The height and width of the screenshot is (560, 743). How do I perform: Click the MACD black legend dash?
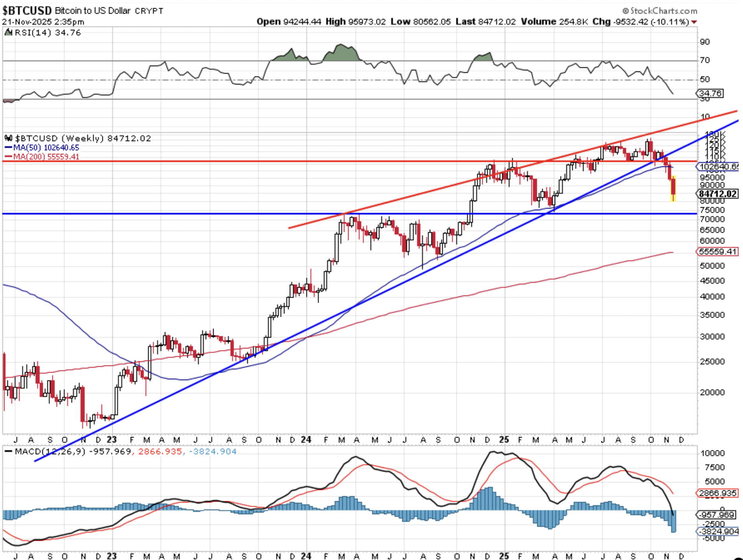8,451
